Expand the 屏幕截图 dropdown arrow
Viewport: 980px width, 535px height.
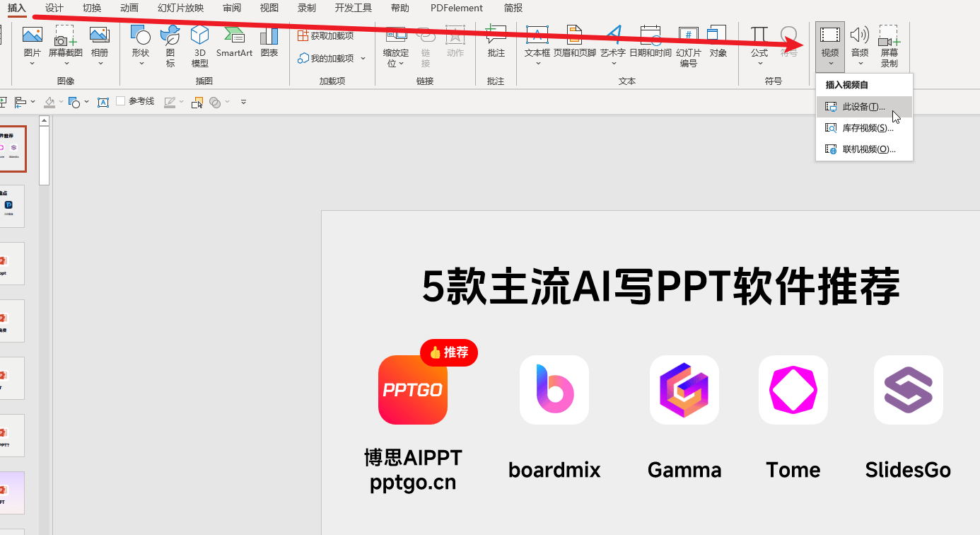66,64
